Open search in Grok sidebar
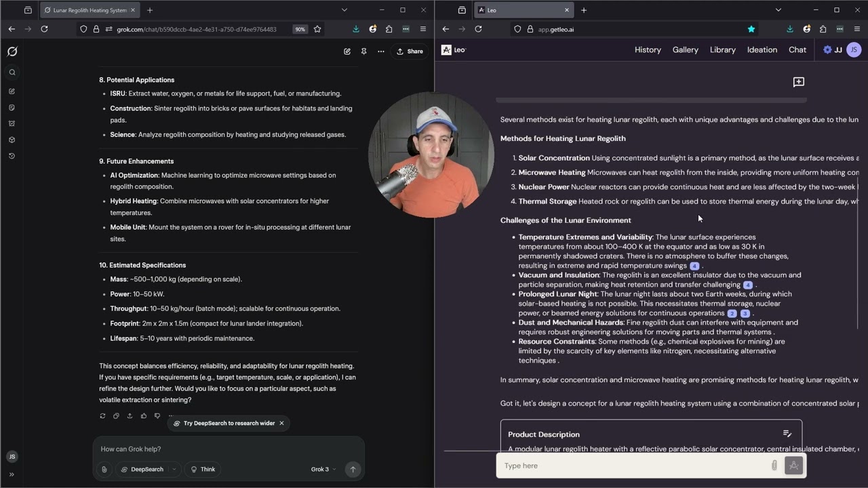The image size is (868, 488). pos(12,73)
